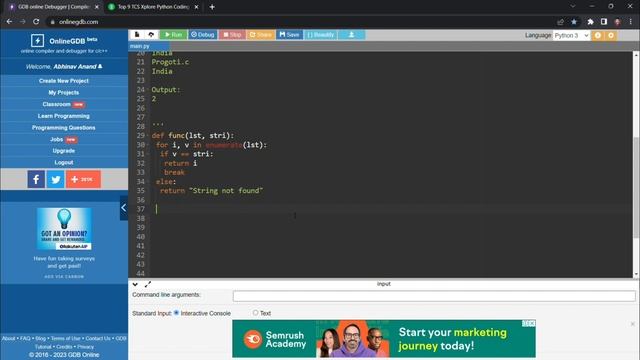Go back in browser history
The width and height of the screenshot is (640, 360).
pyautogui.click(x=9, y=22)
